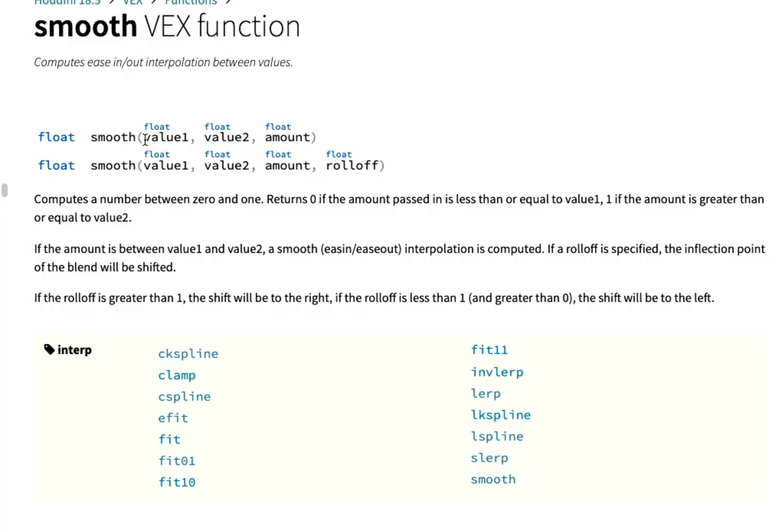
Task: Click the interp tag icon
Action: [49, 349]
